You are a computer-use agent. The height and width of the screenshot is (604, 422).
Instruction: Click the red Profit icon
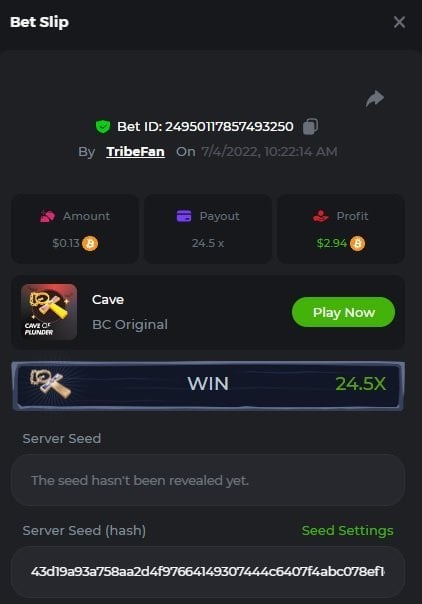[320, 216]
